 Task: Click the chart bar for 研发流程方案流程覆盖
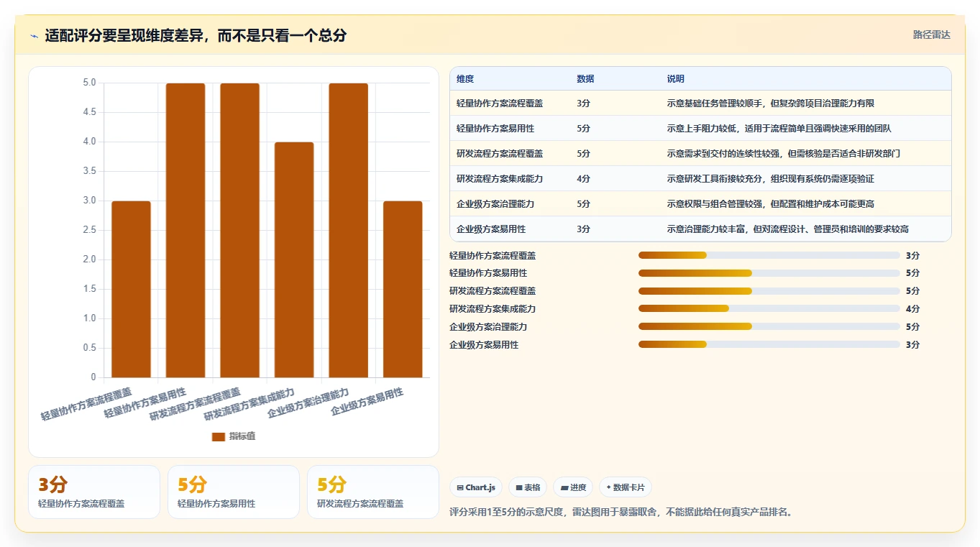point(239,230)
